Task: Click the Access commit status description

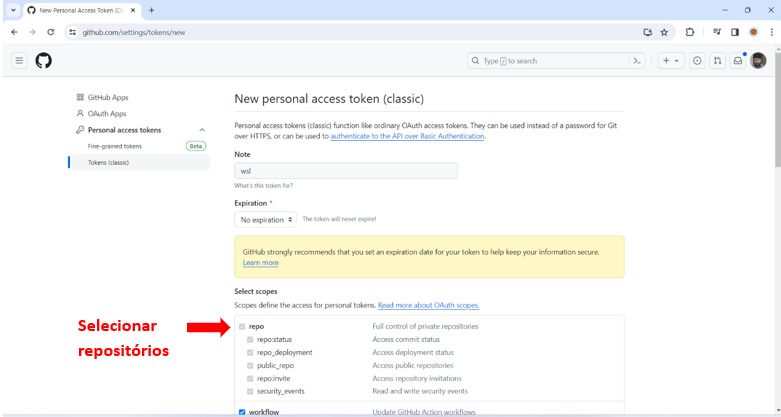Action: 406,339
